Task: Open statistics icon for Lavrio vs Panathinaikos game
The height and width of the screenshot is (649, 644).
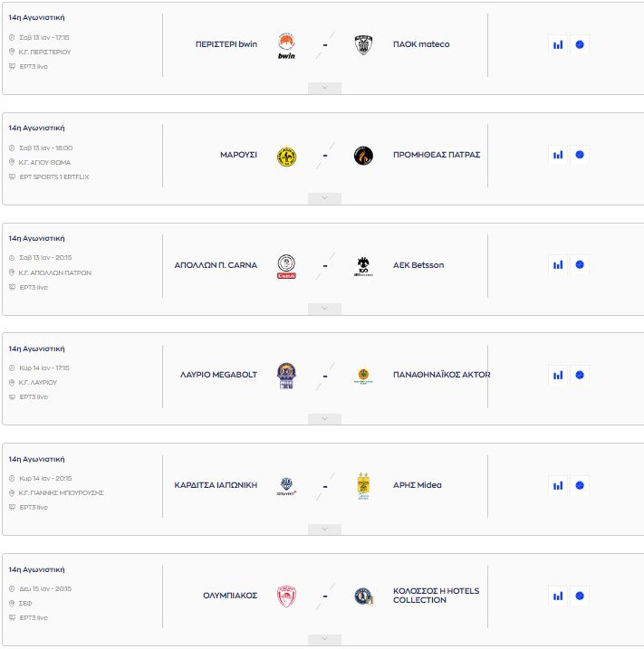Action: point(558,375)
